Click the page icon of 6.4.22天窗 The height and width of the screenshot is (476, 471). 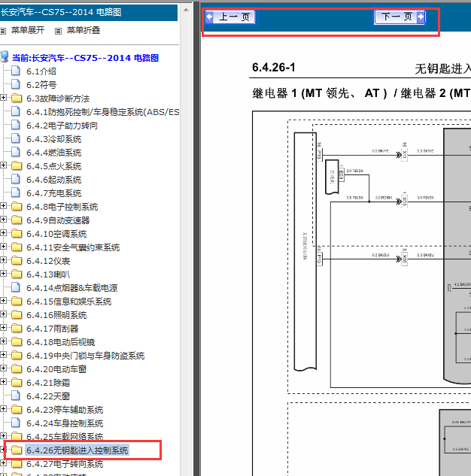pyautogui.click(x=16, y=396)
